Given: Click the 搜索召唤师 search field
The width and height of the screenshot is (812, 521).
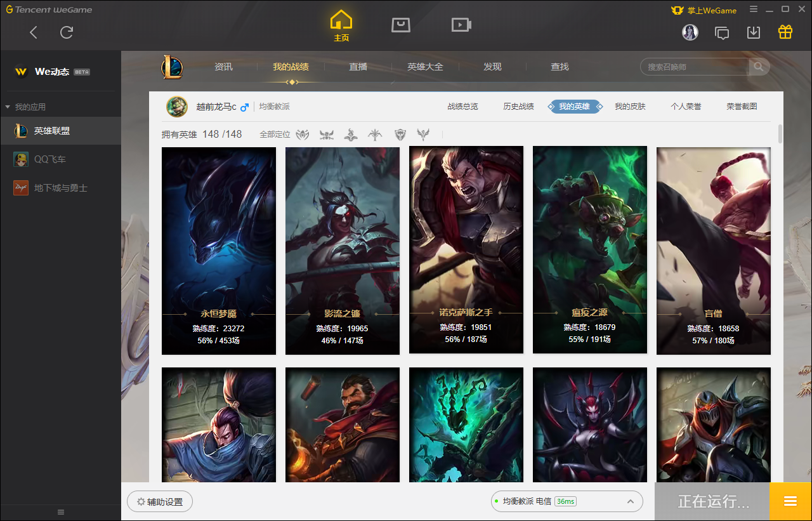Looking at the screenshot, I should (x=695, y=67).
